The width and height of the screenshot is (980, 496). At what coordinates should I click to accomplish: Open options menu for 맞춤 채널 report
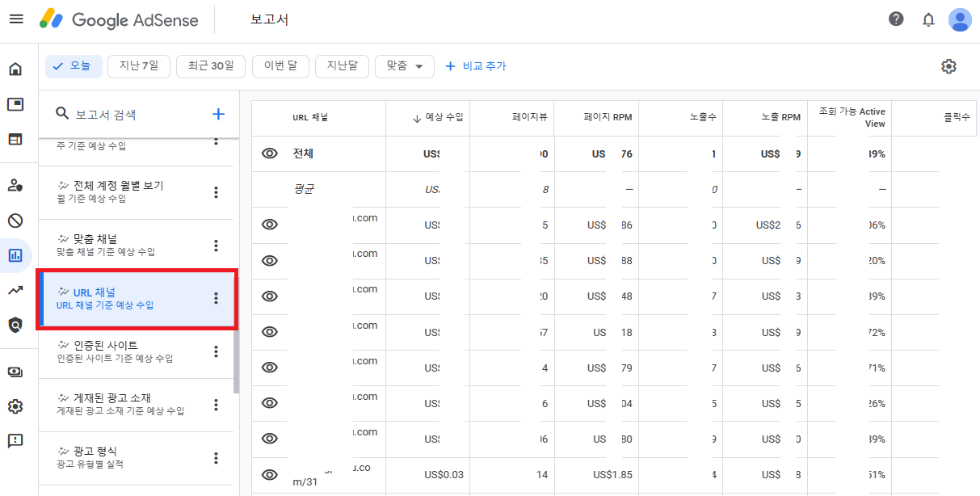tap(216, 246)
